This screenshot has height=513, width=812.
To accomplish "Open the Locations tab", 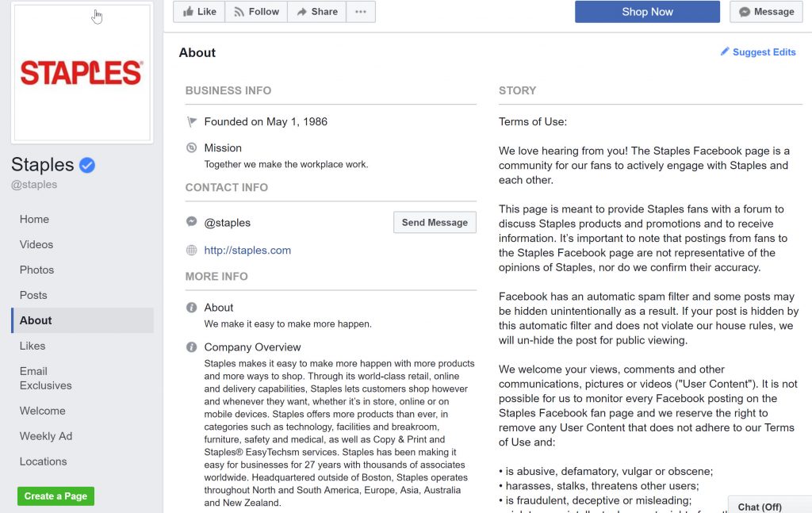I will pos(43,461).
